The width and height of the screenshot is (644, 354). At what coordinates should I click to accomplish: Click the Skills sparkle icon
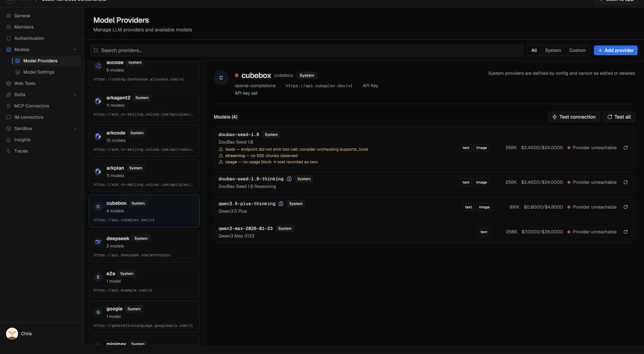(9, 95)
